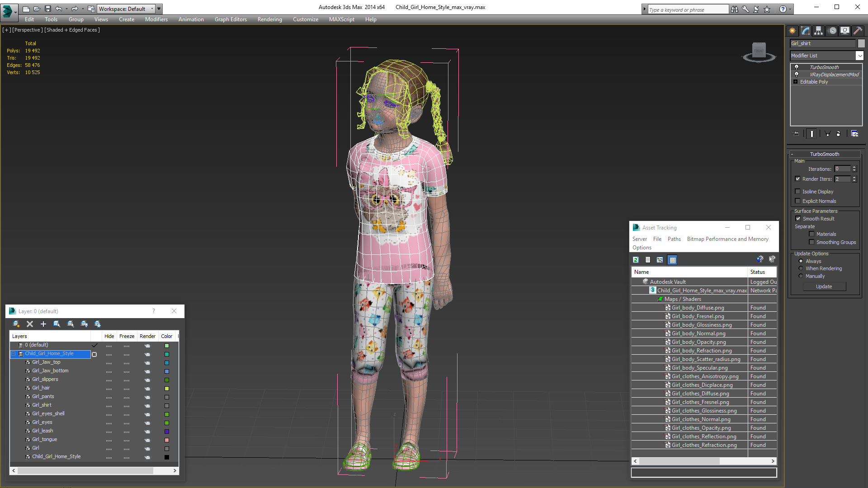This screenshot has width=868, height=488.
Task: Click the delete layer icon in Layer panel
Action: [29, 324]
